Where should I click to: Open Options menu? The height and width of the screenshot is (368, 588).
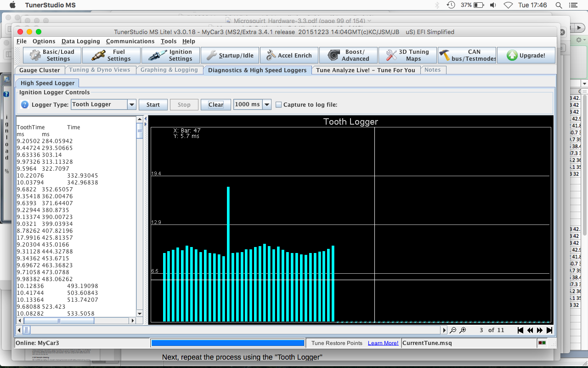tap(44, 41)
